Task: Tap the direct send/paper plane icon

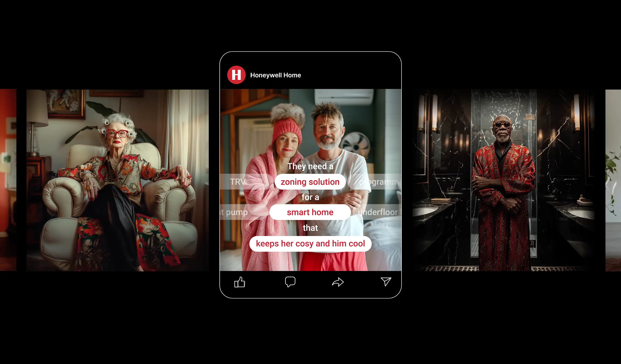Action: click(385, 282)
